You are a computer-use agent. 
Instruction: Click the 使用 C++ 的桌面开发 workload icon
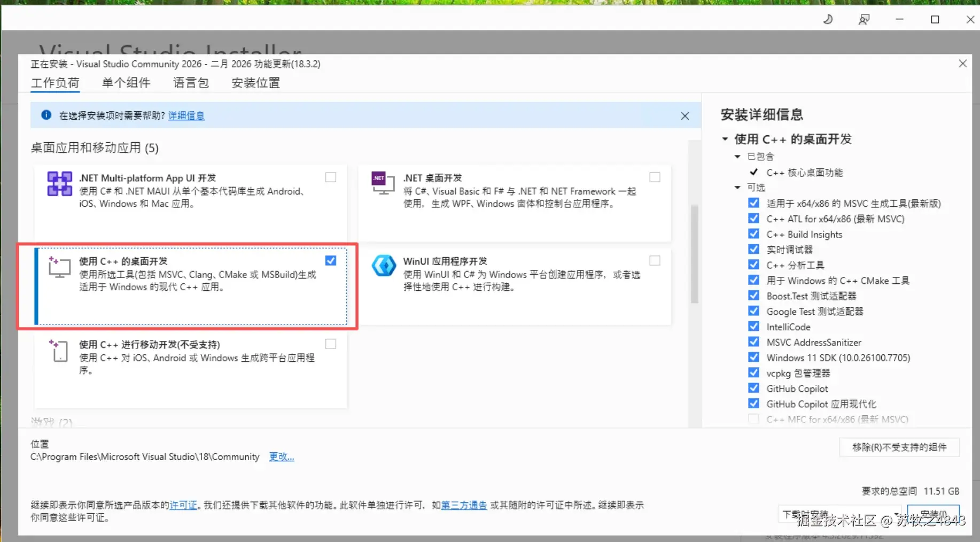point(59,267)
